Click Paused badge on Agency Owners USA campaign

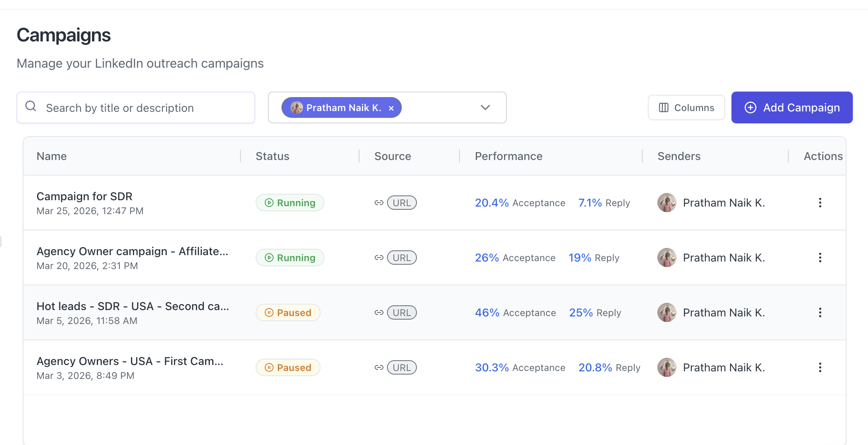pos(288,367)
